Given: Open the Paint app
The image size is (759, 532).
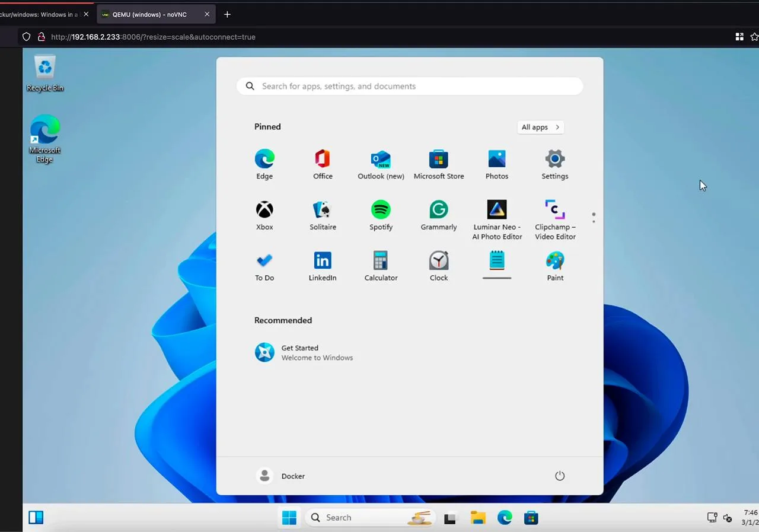Looking at the screenshot, I should click(555, 266).
